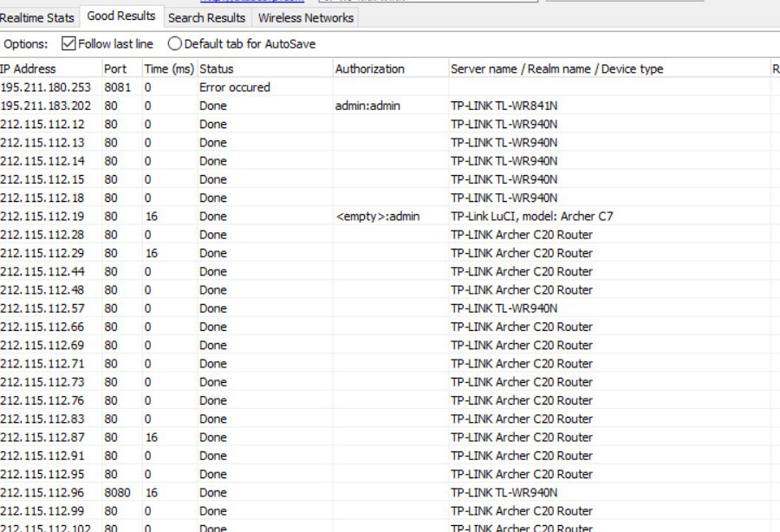
Task: Sort by Time (ms) column header
Action: coord(169,68)
